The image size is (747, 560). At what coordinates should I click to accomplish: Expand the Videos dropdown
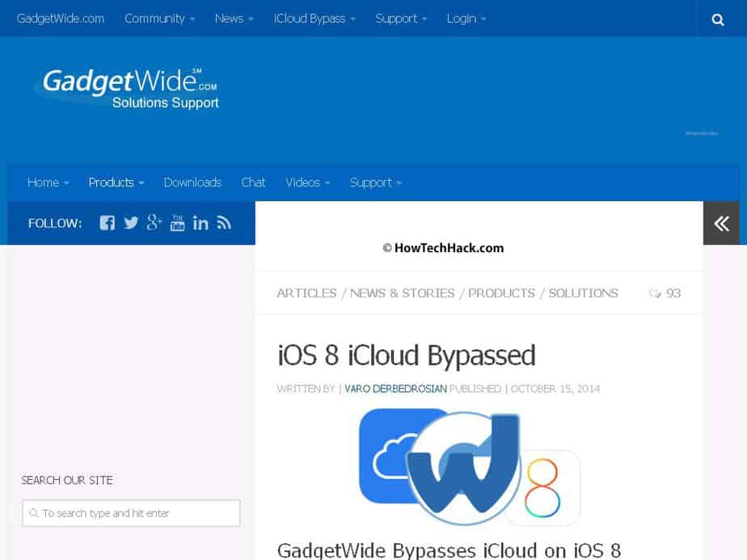pyautogui.click(x=308, y=183)
